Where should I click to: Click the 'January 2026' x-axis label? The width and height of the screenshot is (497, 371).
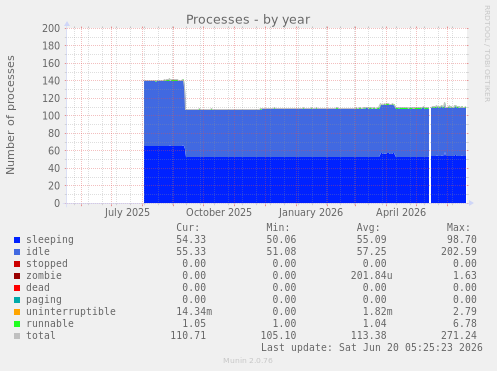point(311,213)
